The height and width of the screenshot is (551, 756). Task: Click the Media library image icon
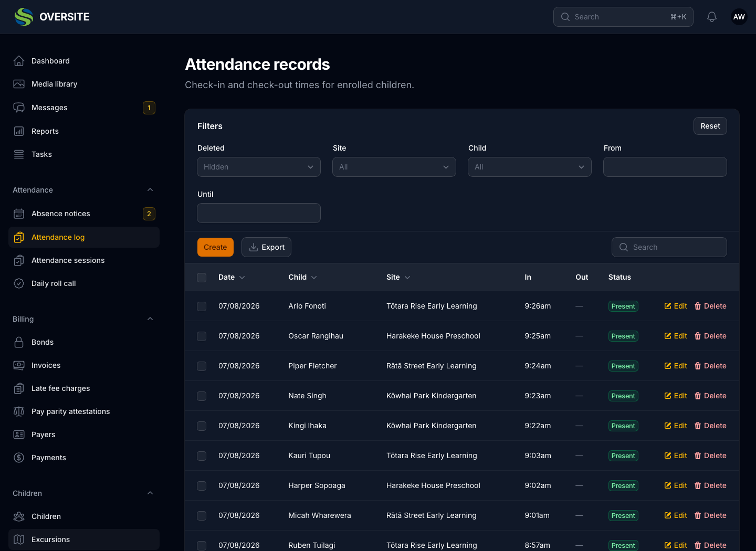pyautogui.click(x=19, y=84)
